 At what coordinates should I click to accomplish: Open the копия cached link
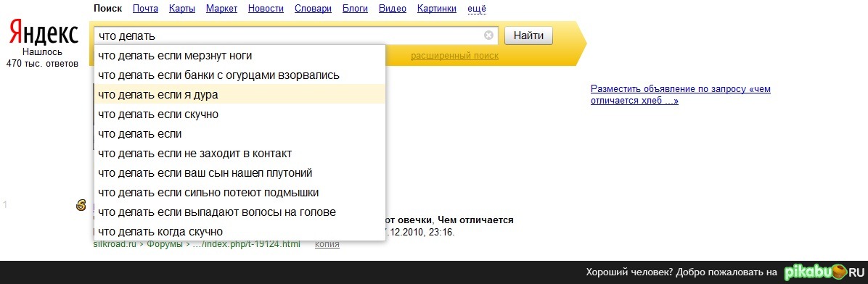[x=327, y=243]
